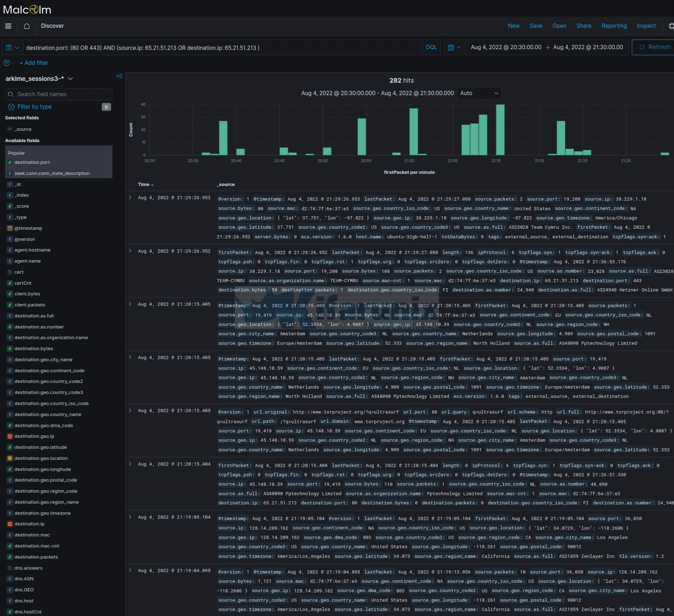Open the Share menu
This screenshot has width=674, height=616.
[x=584, y=26]
